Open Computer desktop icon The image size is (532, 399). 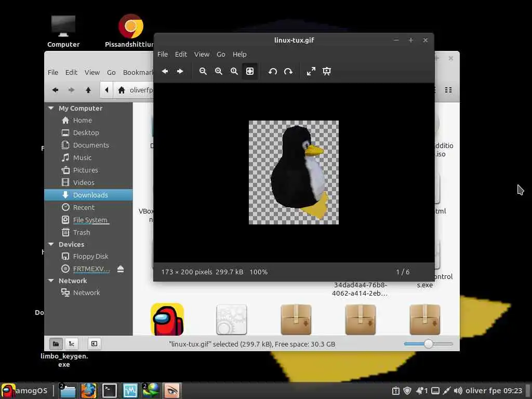pyautogui.click(x=63, y=31)
